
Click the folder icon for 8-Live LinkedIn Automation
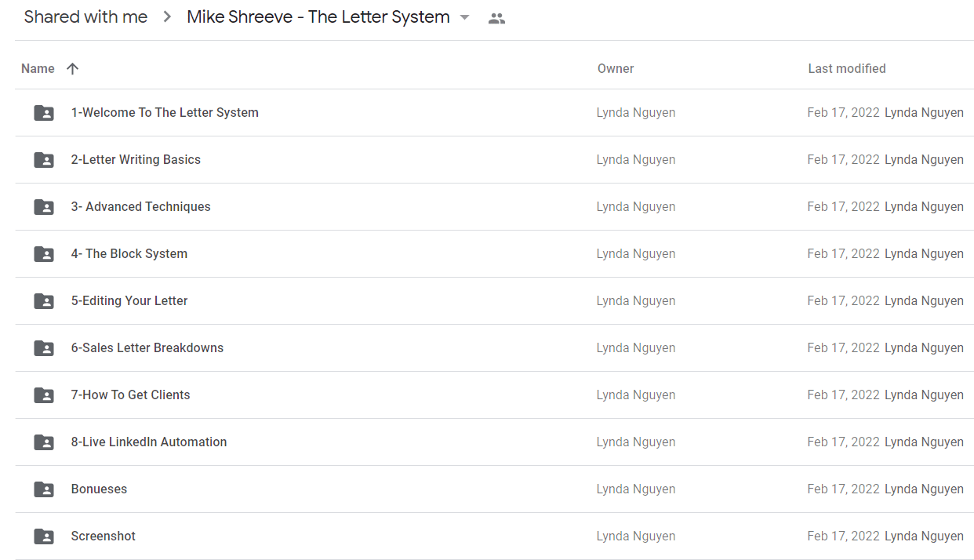click(x=44, y=442)
